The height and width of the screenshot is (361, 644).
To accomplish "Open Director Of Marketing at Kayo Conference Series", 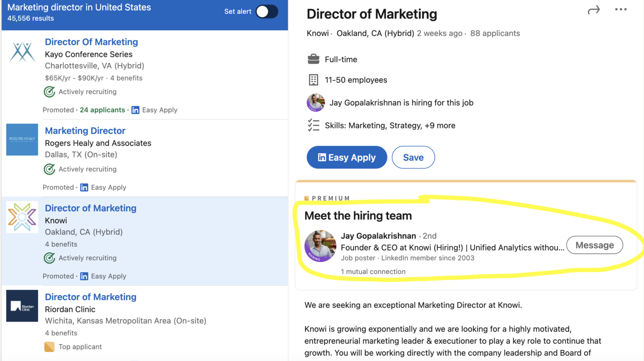I will click(x=91, y=42).
